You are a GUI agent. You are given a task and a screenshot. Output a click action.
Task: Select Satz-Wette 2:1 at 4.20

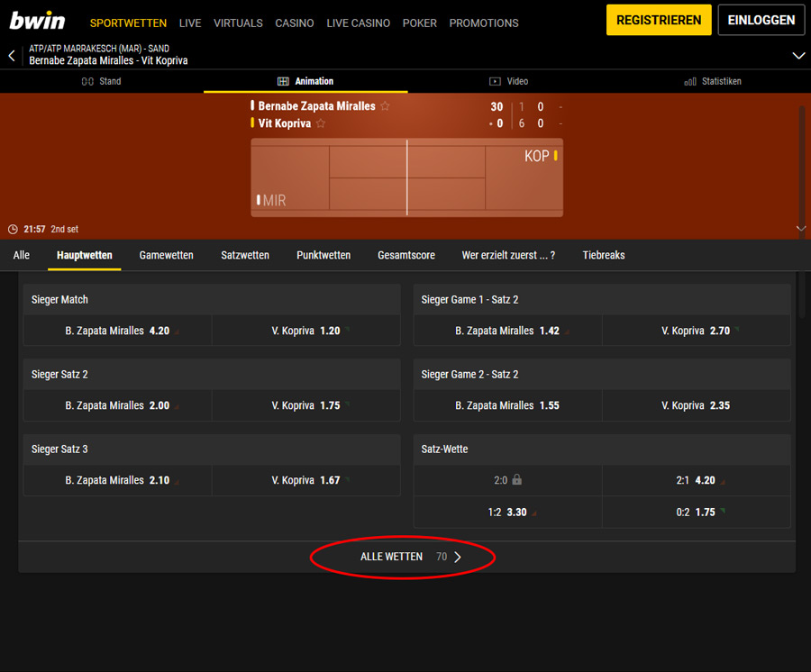697,480
